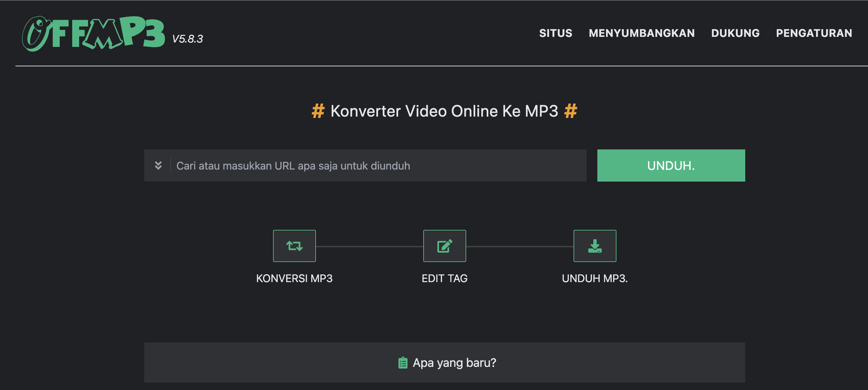Click the KONVERSI MP3 label
Image resolution: width=868 pixels, height=390 pixels.
click(294, 279)
